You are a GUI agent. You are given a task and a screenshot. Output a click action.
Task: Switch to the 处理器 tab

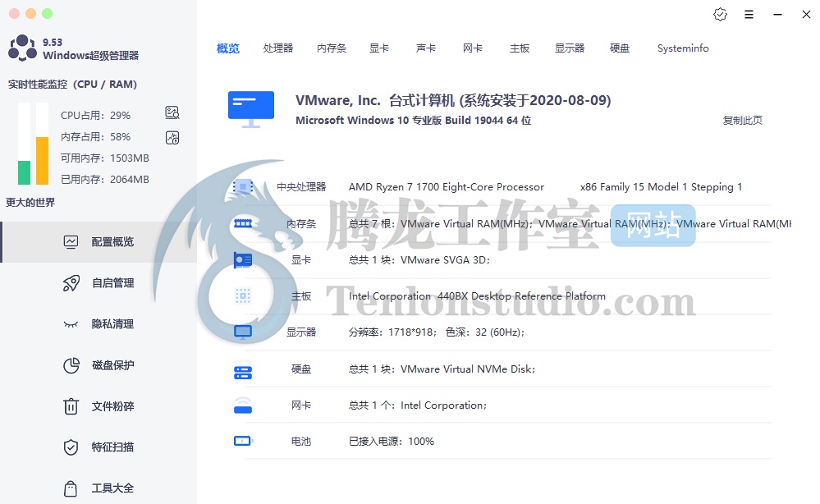click(x=278, y=48)
